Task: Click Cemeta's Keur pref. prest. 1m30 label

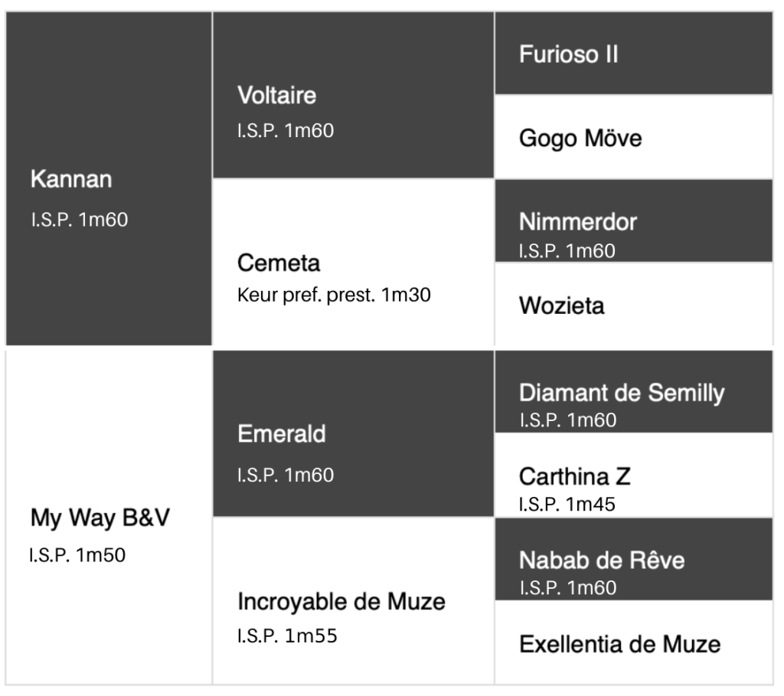Action: coord(334,295)
